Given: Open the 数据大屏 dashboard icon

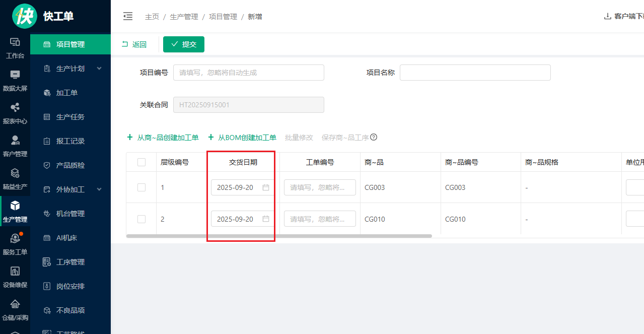Looking at the screenshot, I should pos(15,76).
